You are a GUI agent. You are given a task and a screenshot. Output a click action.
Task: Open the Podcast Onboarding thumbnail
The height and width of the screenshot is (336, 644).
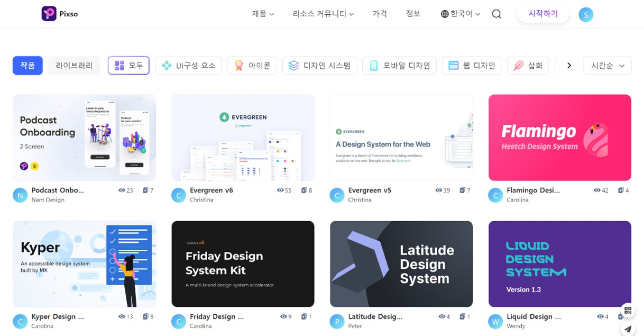pos(85,138)
